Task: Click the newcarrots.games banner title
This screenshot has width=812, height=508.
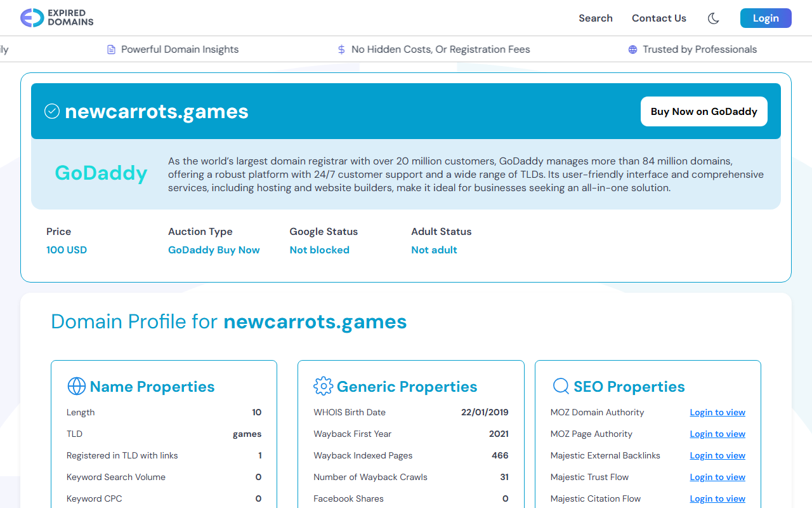Action: click(157, 111)
